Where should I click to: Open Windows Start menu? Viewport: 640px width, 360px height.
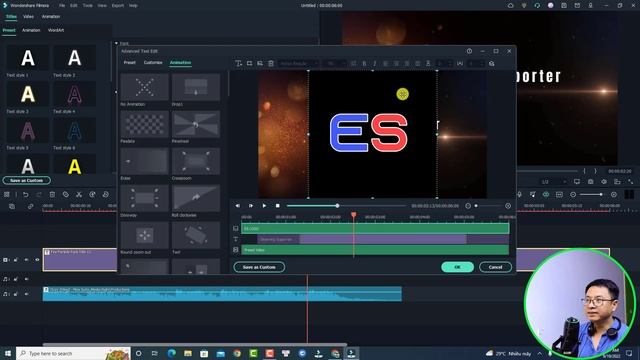[x=8, y=353]
